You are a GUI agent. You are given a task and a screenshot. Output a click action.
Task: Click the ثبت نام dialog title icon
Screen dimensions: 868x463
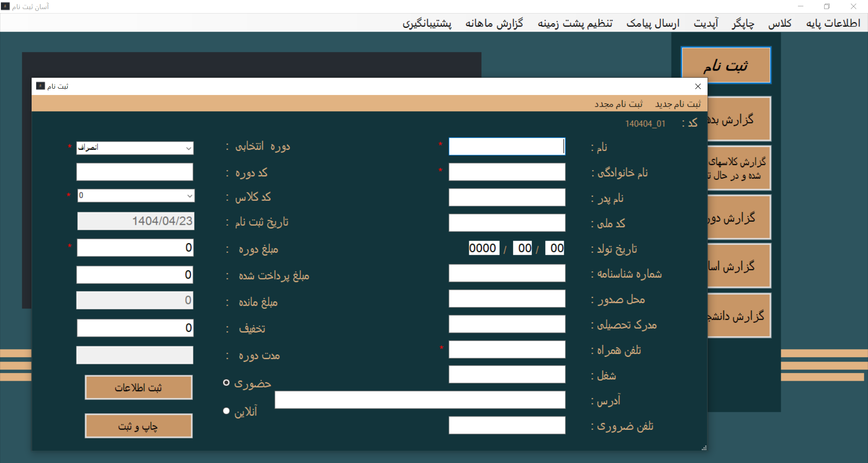pyautogui.click(x=41, y=86)
